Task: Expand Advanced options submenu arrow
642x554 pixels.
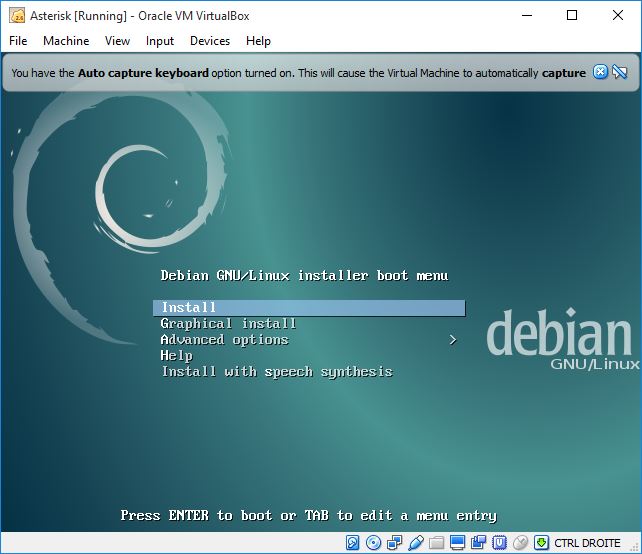Action: coord(452,340)
